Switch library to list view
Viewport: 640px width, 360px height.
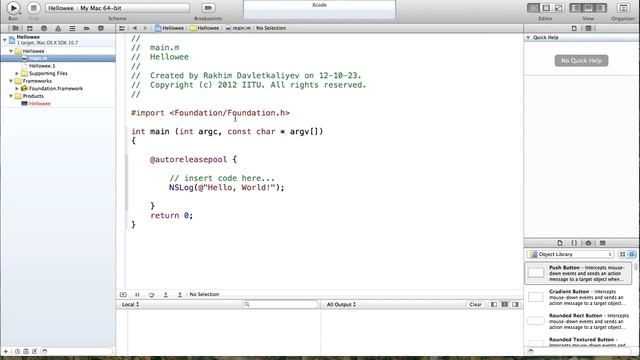pyautogui.click(x=631, y=254)
